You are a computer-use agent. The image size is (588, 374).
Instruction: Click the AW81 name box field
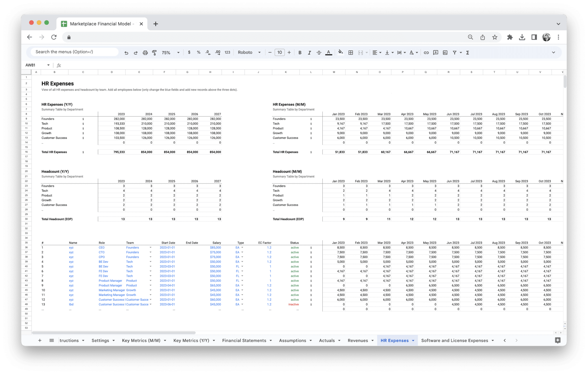[32, 65]
